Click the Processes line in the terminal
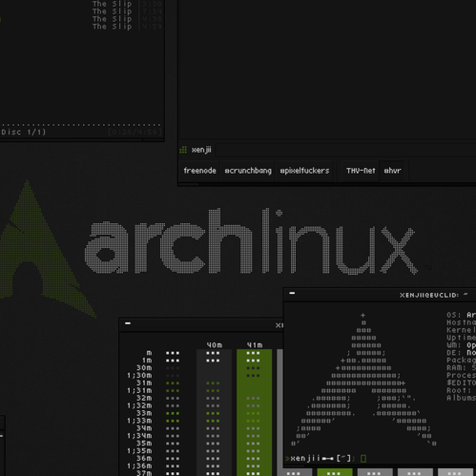 461,375
